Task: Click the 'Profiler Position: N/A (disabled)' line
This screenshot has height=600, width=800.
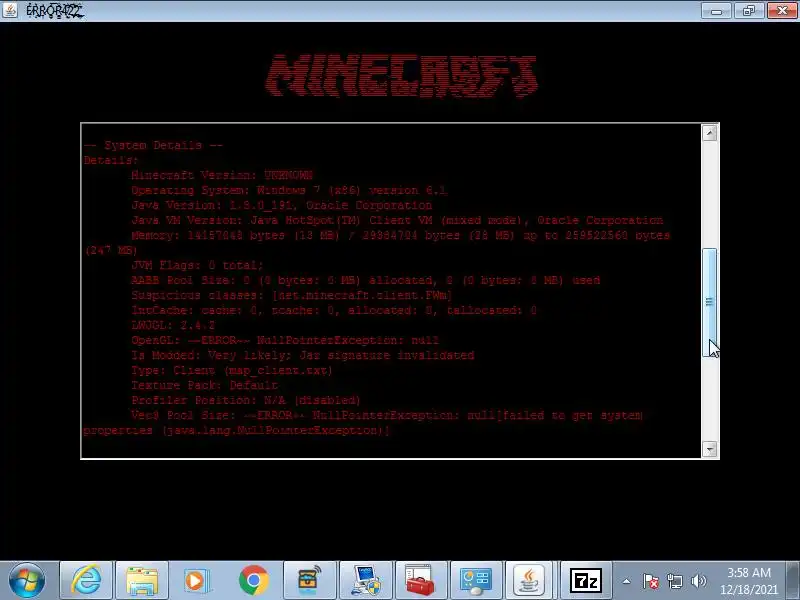Action: [246, 401]
